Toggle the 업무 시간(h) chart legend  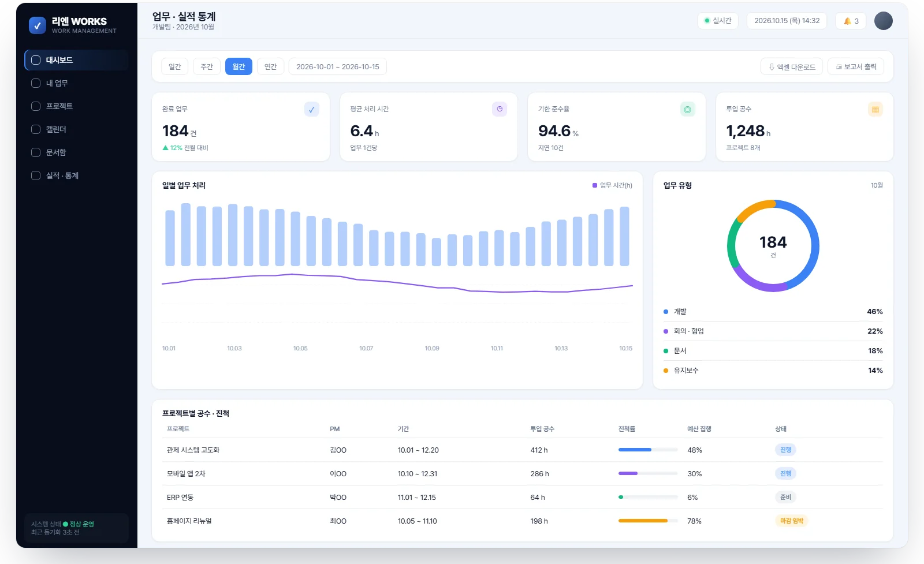[612, 185]
